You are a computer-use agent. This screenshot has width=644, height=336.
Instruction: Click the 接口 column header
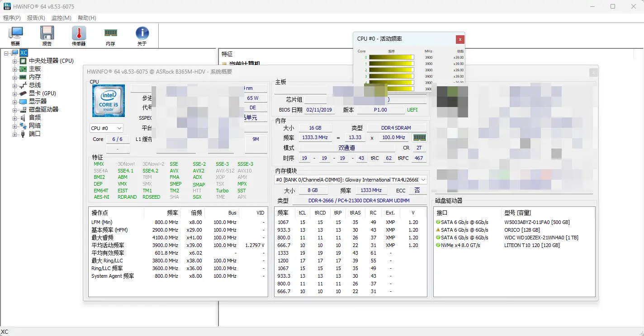click(468, 213)
